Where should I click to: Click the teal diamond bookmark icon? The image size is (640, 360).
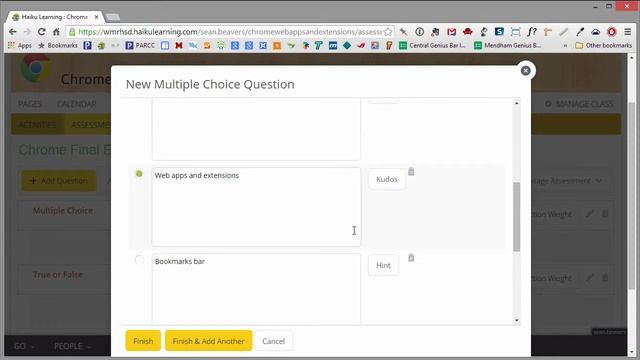tap(347, 45)
